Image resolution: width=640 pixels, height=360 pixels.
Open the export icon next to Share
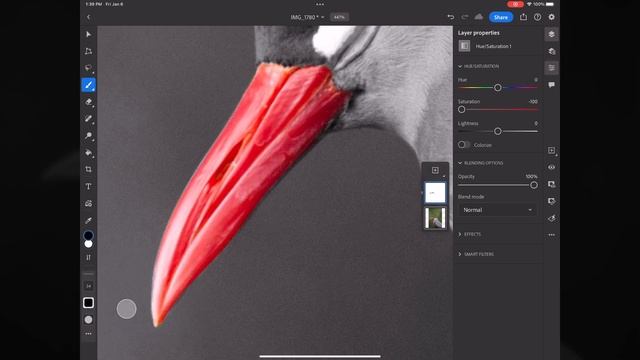pyautogui.click(x=524, y=17)
